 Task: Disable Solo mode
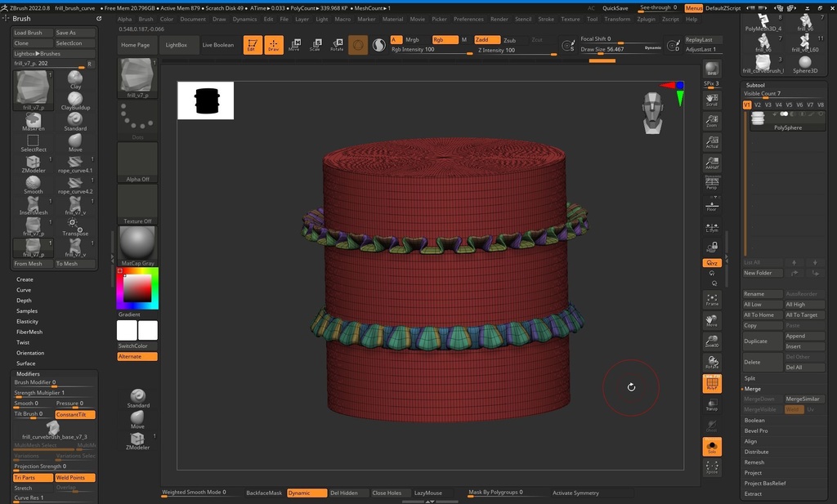click(712, 447)
